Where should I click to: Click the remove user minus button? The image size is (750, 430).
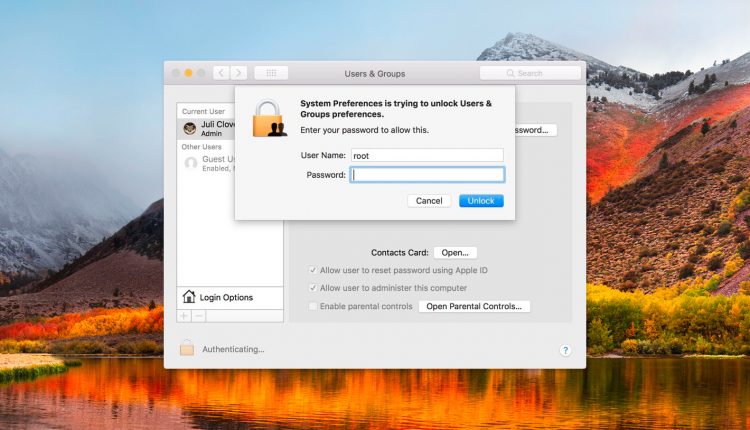click(x=198, y=315)
